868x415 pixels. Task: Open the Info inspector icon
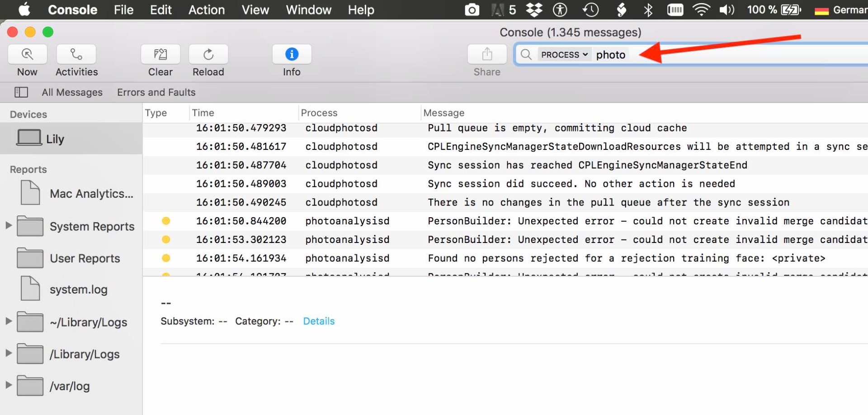pos(292,55)
